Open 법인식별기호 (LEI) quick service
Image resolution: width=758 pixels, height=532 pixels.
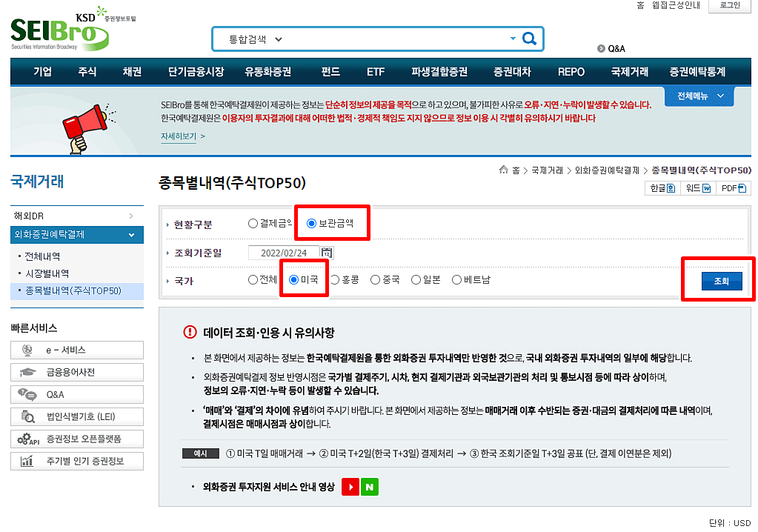[x=77, y=416]
